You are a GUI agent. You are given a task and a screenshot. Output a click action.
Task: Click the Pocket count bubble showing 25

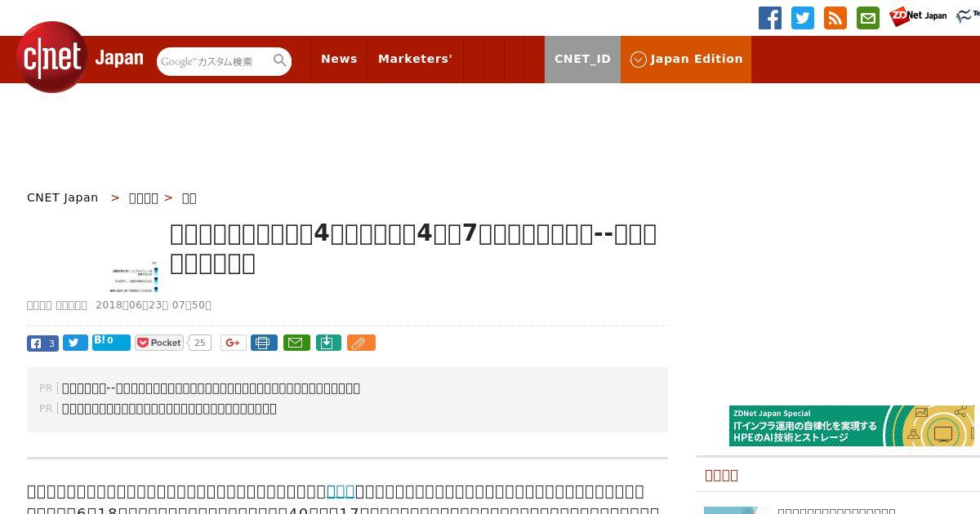(200, 343)
